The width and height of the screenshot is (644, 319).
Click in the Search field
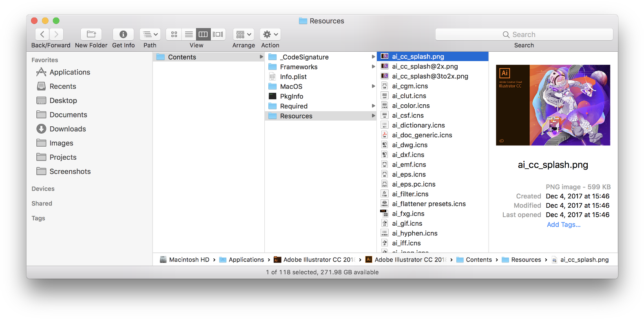click(x=524, y=35)
